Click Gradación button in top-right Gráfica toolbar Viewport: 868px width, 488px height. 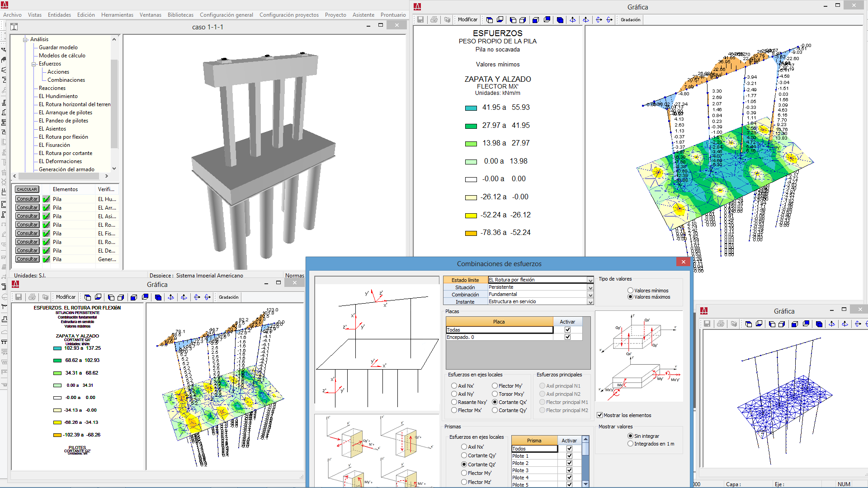(x=630, y=20)
